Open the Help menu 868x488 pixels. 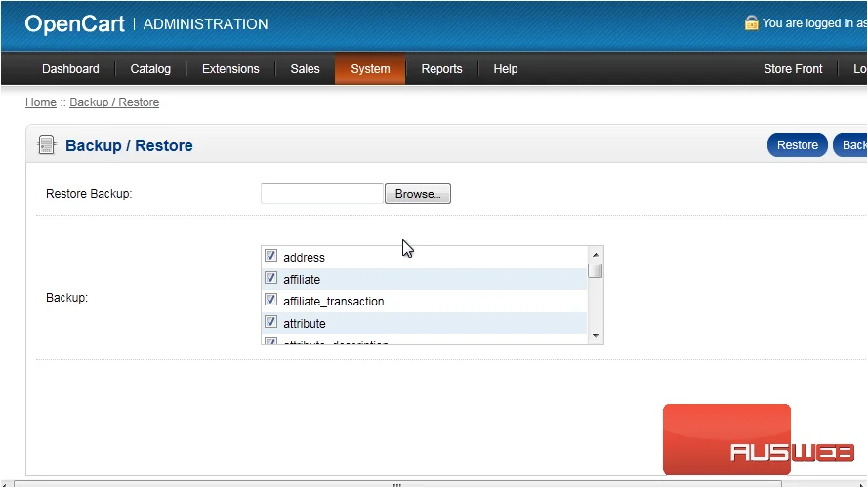point(506,69)
